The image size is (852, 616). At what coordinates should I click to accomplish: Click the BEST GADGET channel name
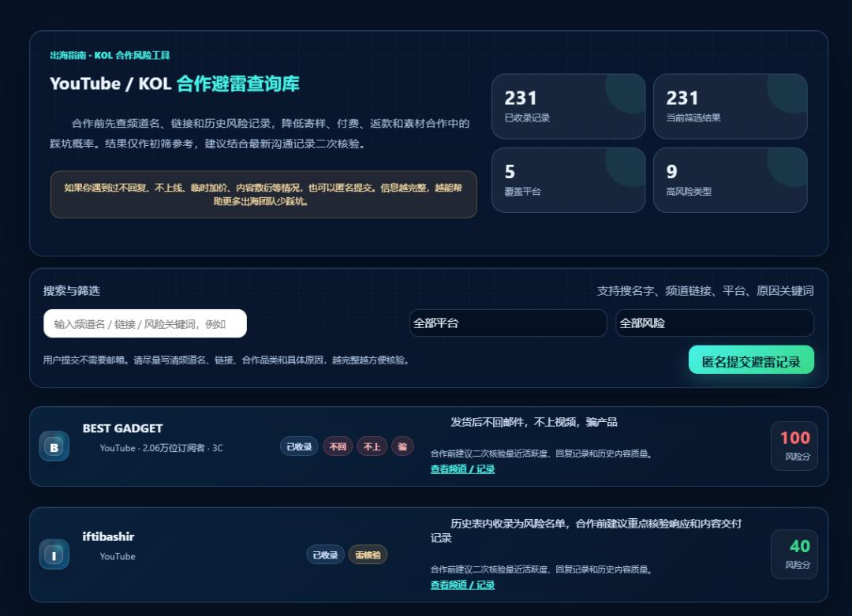(122, 428)
